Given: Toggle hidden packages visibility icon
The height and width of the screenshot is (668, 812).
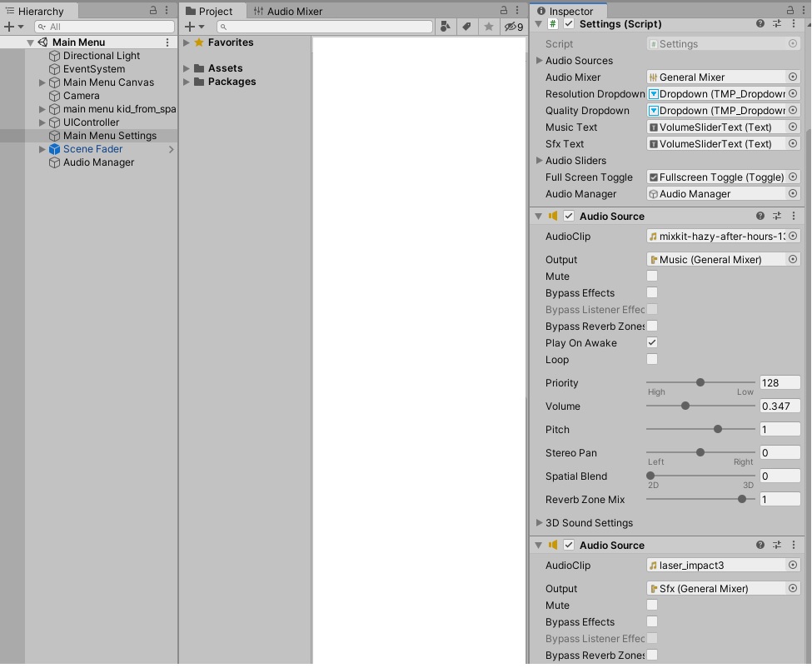Looking at the screenshot, I should coord(514,27).
